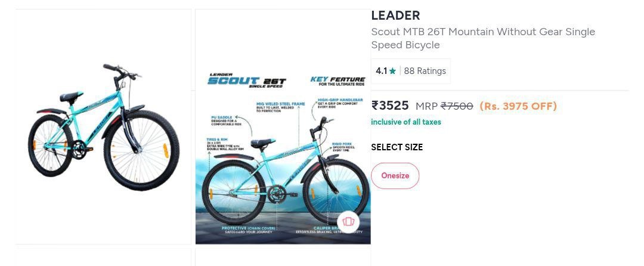Click the ₹3525 discounted price
Image resolution: width=644 pixels, height=266 pixels.
390,106
